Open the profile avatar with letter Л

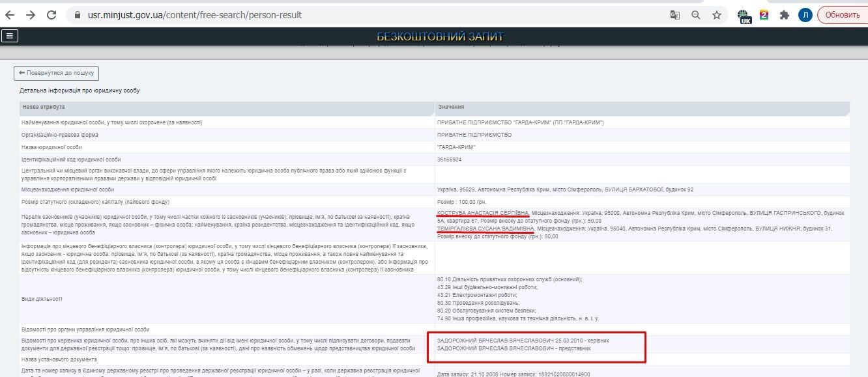pos(805,14)
